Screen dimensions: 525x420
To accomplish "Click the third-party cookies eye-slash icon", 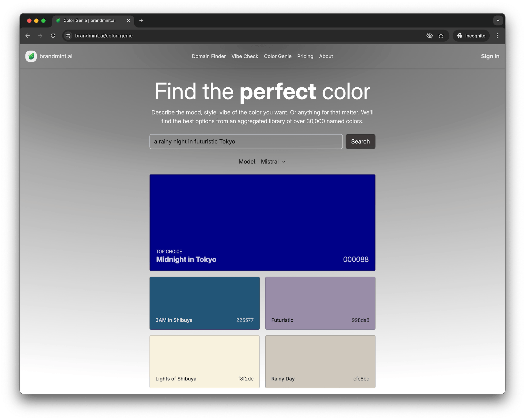I will pyautogui.click(x=429, y=36).
